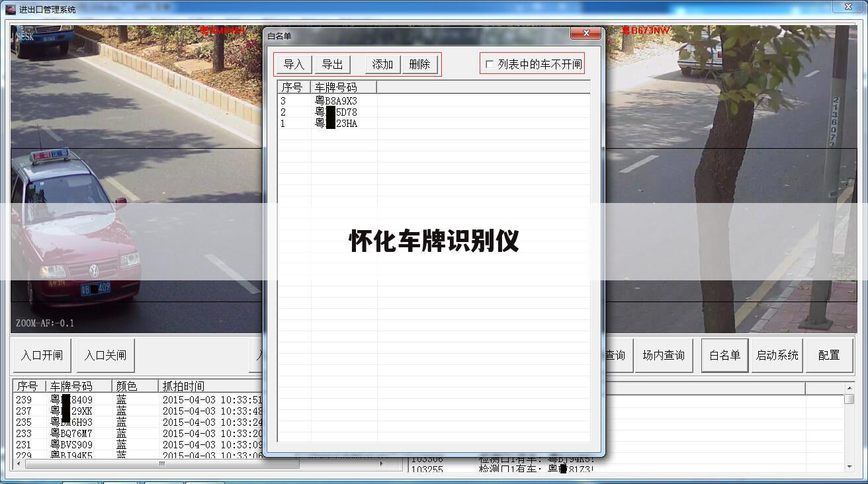Click the 白名单 button in main window

724,356
